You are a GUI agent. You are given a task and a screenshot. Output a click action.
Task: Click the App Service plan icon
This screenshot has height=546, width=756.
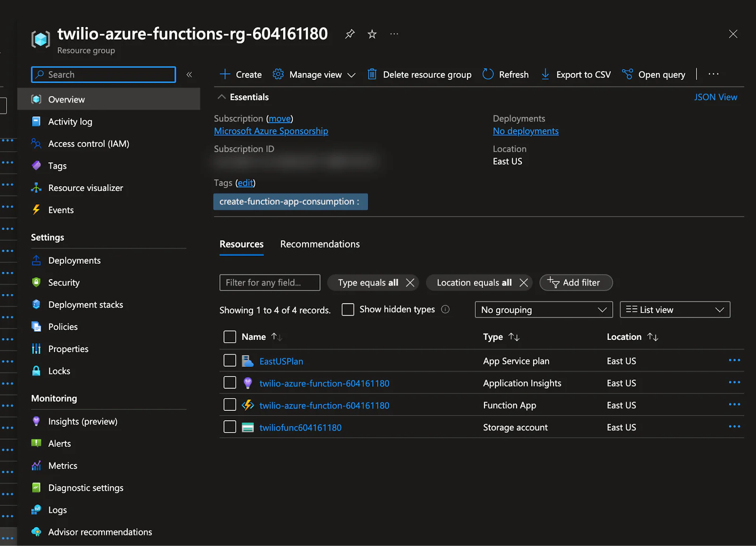click(x=248, y=361)
